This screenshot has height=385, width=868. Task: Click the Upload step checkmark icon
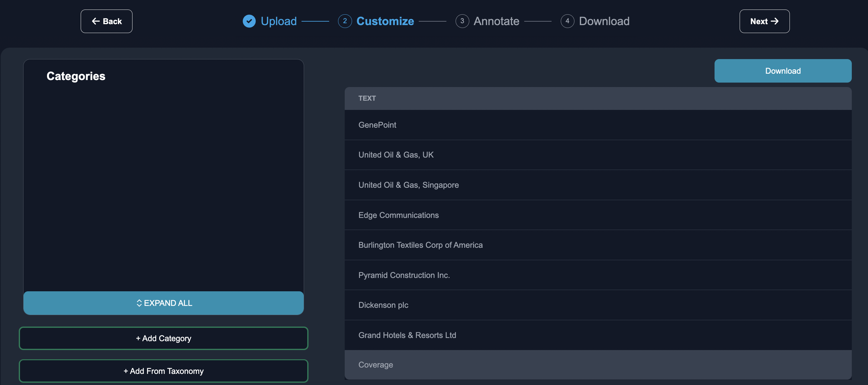coord(249,21)
